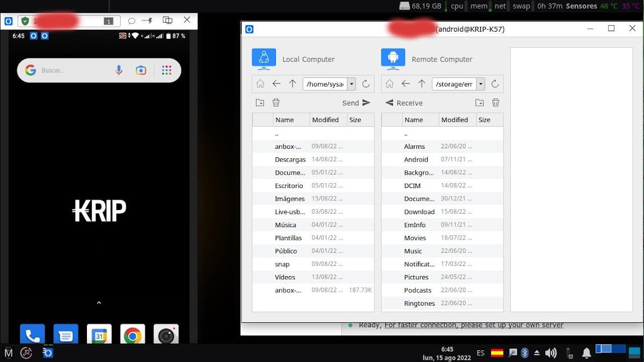Go up one level in Remote Computer pane

[x=422, y=84]
